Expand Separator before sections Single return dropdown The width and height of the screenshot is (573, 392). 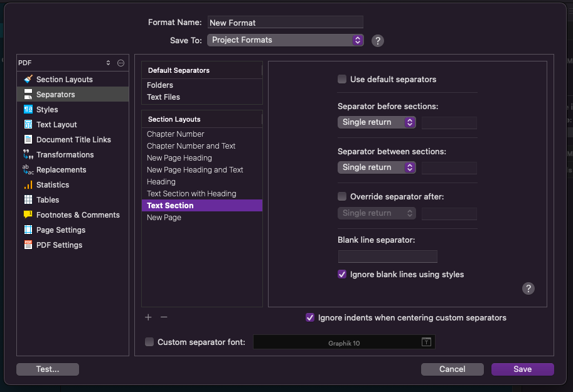(377, 122)
